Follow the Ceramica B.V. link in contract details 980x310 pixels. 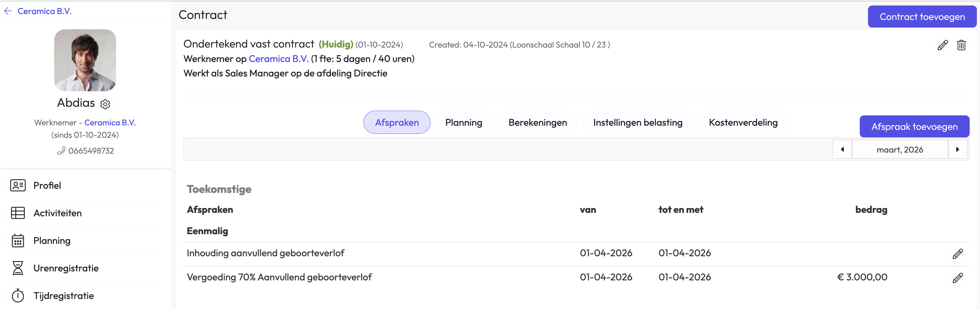pos(278,59)
